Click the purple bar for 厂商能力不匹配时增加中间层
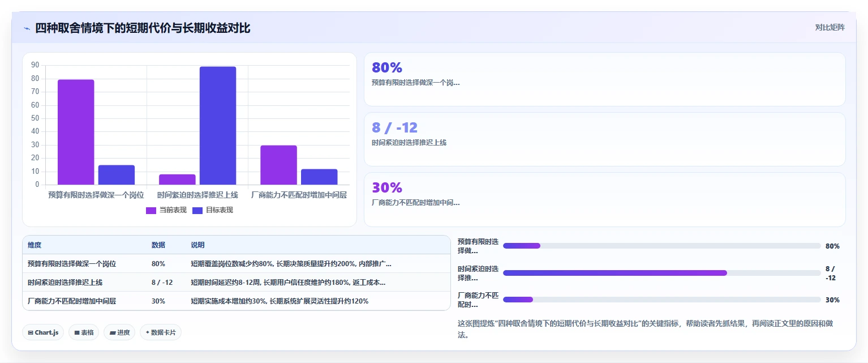 click(x=278, y=165)
